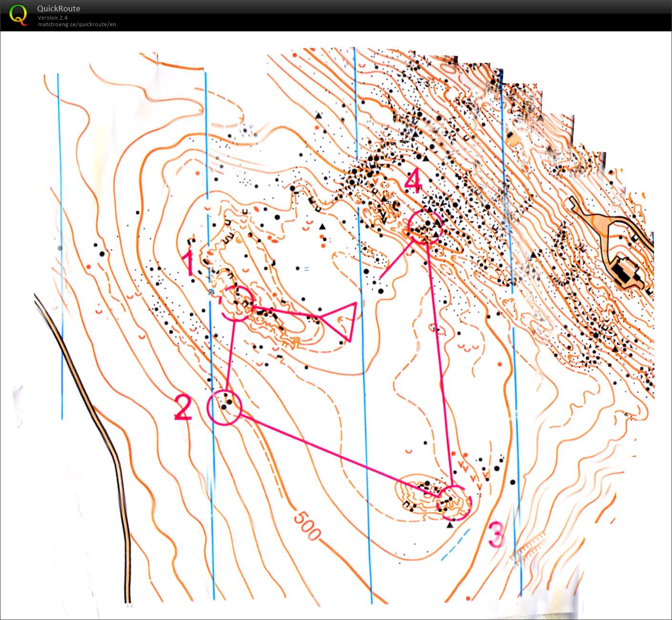Click the pink control number 3 label

[496, 534]
